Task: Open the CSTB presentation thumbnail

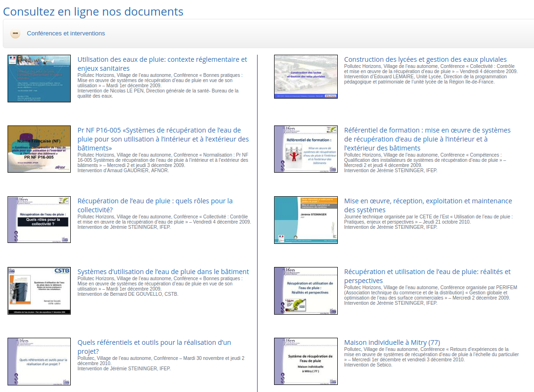Action: pos(39,291)
